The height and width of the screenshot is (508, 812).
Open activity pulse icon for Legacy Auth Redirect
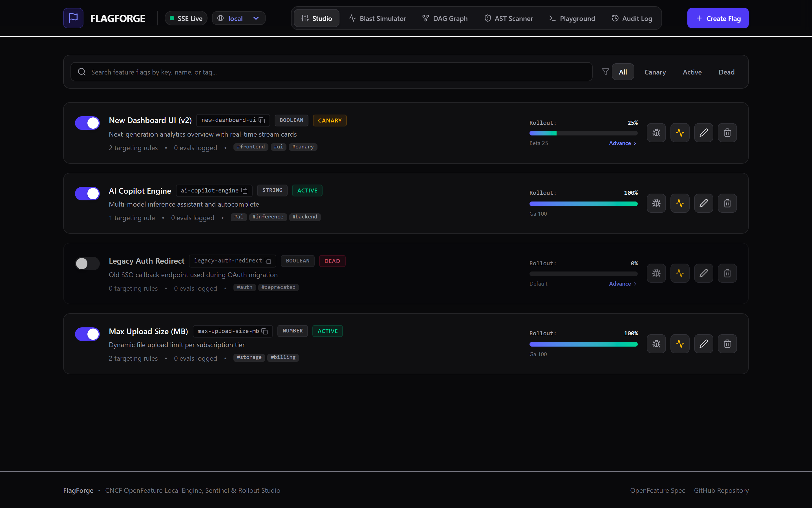point(680,273)
